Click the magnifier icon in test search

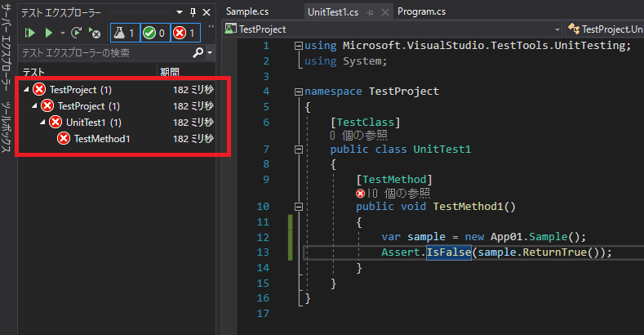tap(198, 53)
